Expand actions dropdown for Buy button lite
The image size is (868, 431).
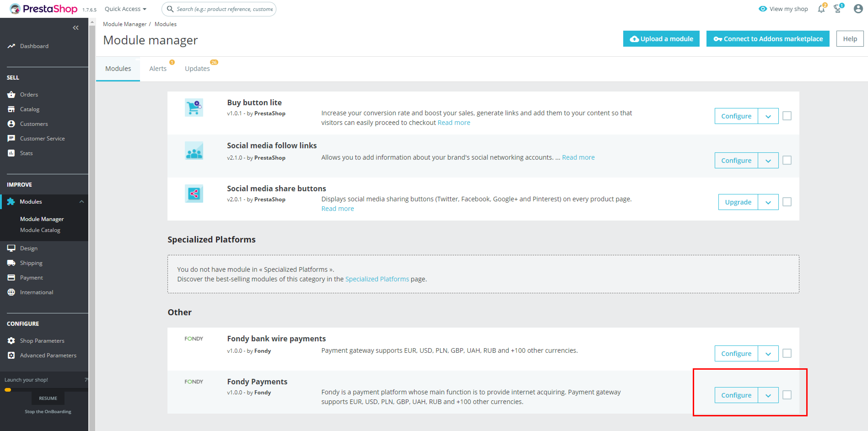[768, 116]
